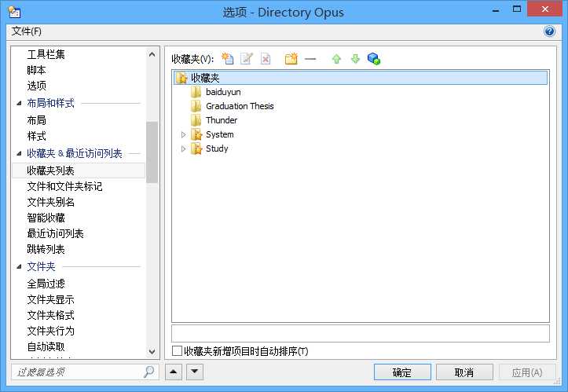The image size is (568, 392).
Task: Click the Directory Opus title bar icon
Action: [x=14, y=12]
